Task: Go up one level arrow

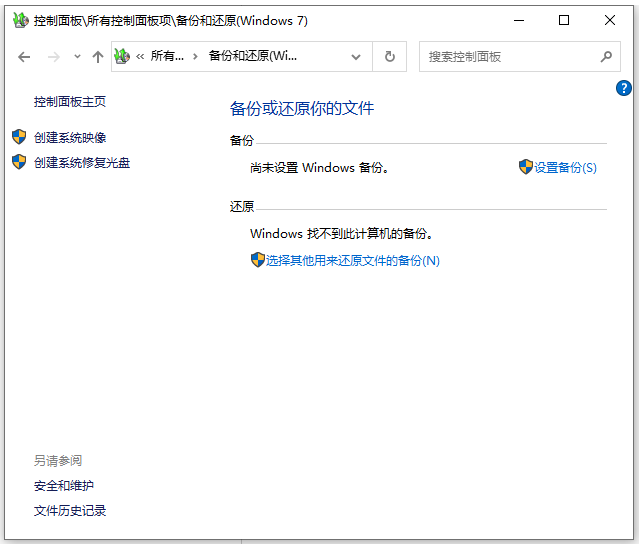Action: click(98, 57)
